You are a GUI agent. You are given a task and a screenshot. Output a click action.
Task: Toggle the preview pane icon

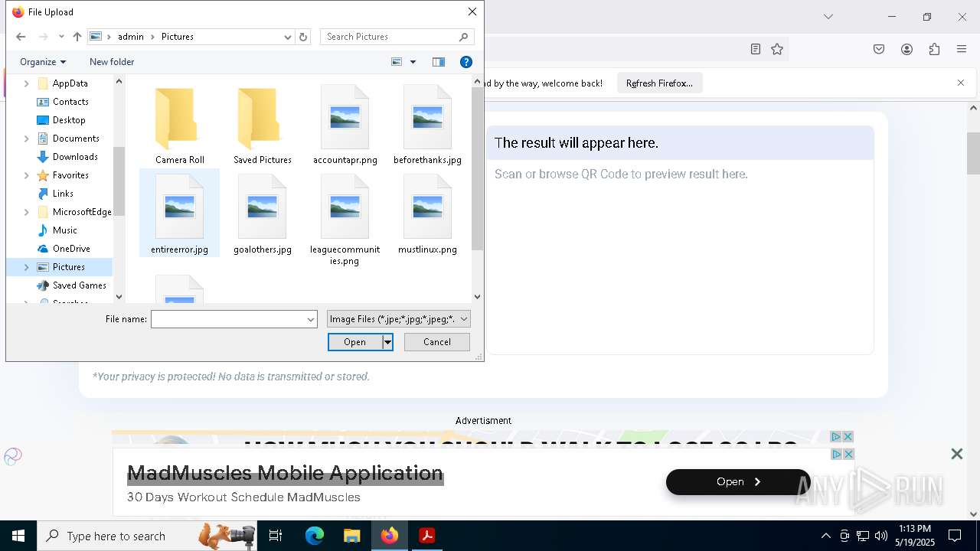(439, 62)
